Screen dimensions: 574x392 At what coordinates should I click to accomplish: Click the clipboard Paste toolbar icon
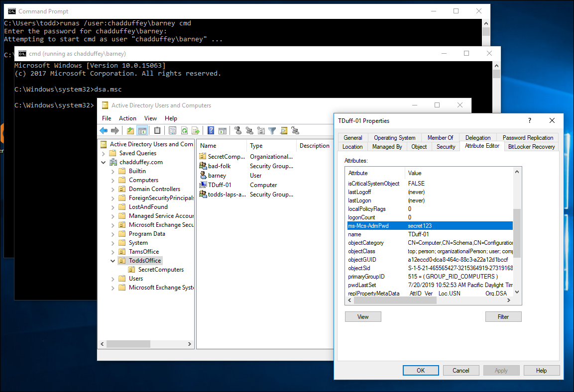157,130
